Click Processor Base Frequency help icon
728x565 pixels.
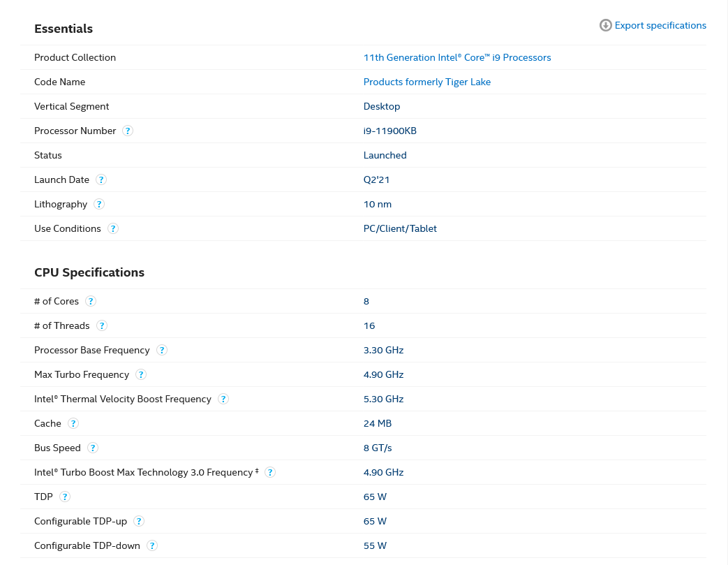[161, 351]
